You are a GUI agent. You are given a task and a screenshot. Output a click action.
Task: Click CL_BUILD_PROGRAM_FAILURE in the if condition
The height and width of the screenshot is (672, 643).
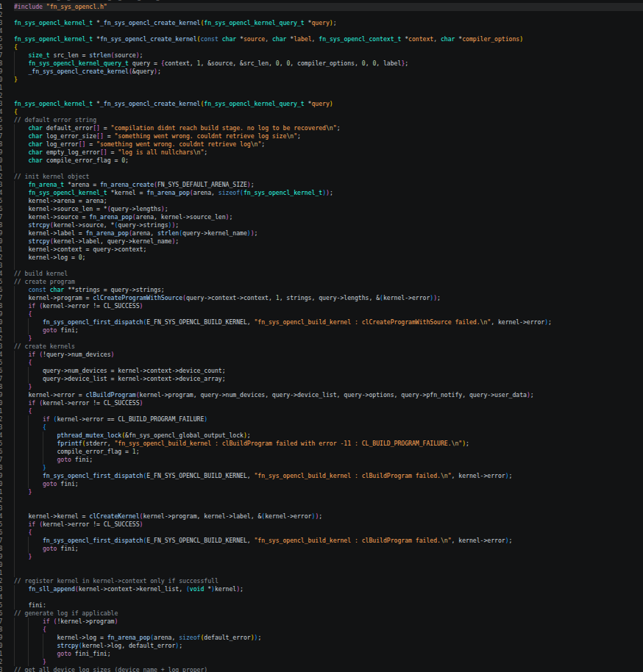(x=161, y=419)
